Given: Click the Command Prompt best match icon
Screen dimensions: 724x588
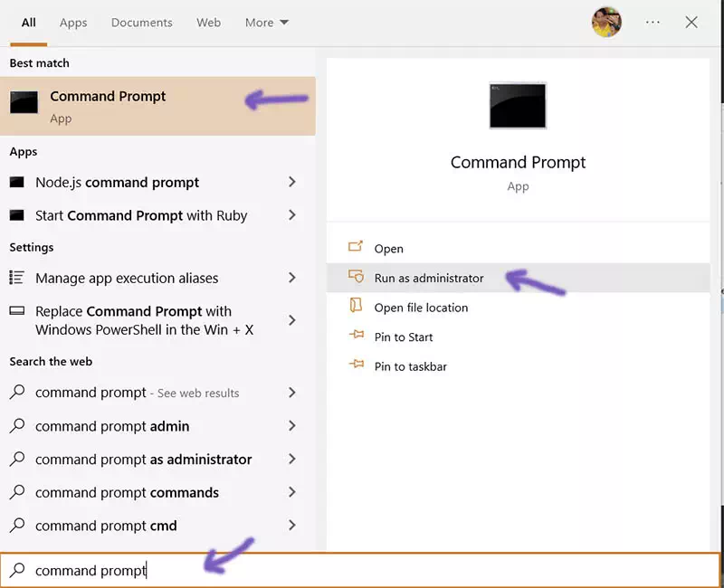Looking at the screenshot, I should click(x=24, y=103).
